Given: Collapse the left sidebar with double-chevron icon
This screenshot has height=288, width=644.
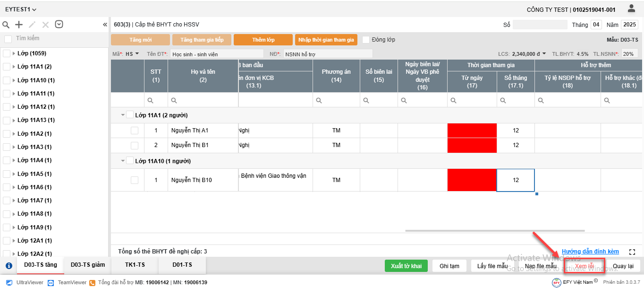Looking at the screenshot, I should click(x=105, y=25).
